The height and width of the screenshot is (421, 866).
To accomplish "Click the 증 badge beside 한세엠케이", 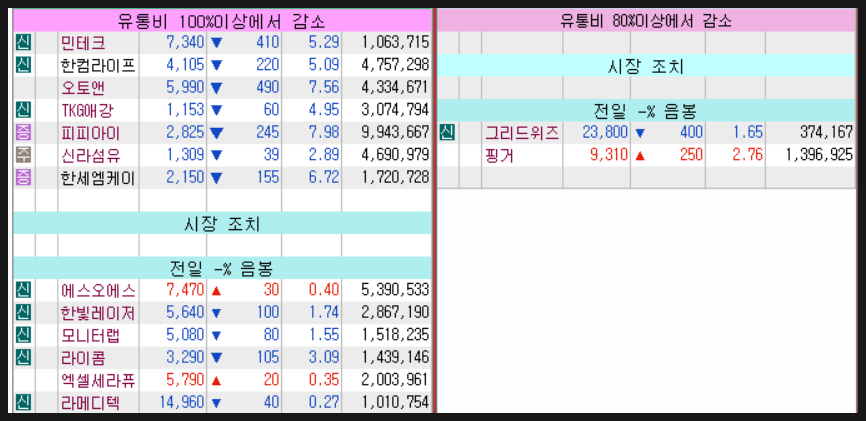I will coord(24,177).
